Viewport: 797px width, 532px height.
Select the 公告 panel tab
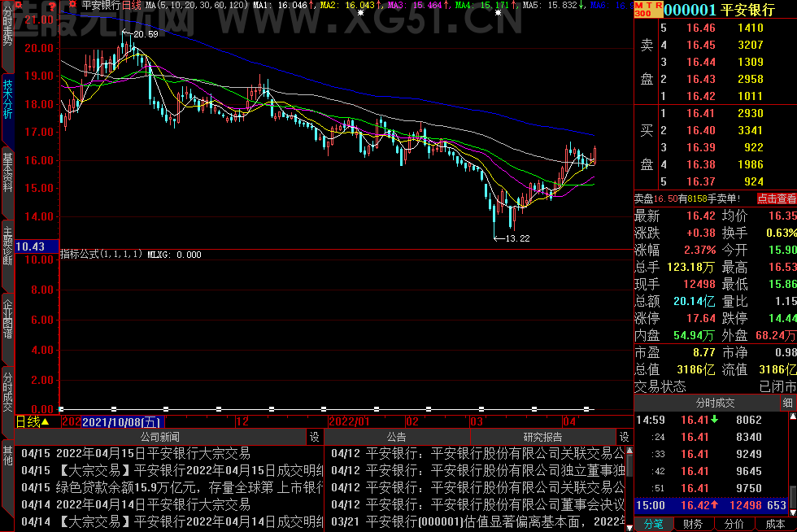pos(397,437)
